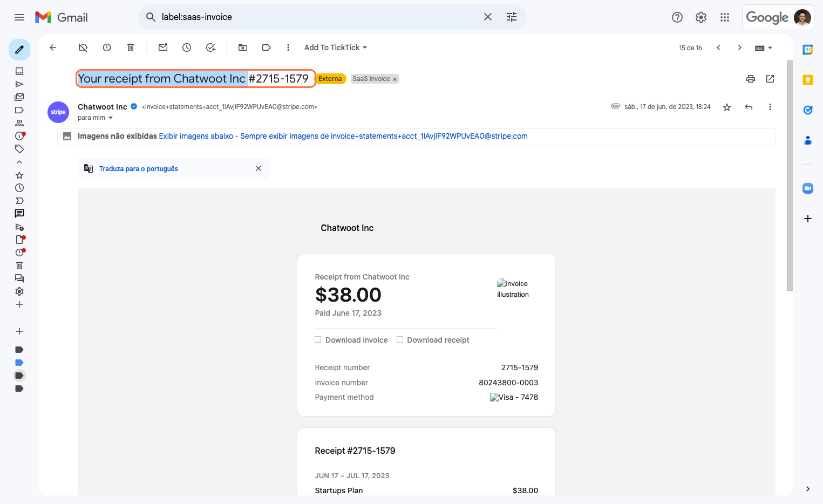
Task: Remove the SaaS Invoice label chip
Action: coord(395,79)
